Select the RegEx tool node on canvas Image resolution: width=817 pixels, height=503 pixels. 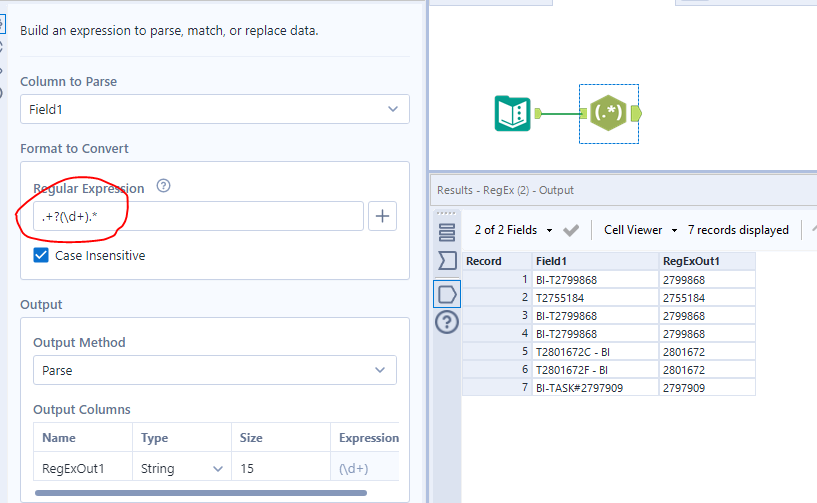coord(608,113)
